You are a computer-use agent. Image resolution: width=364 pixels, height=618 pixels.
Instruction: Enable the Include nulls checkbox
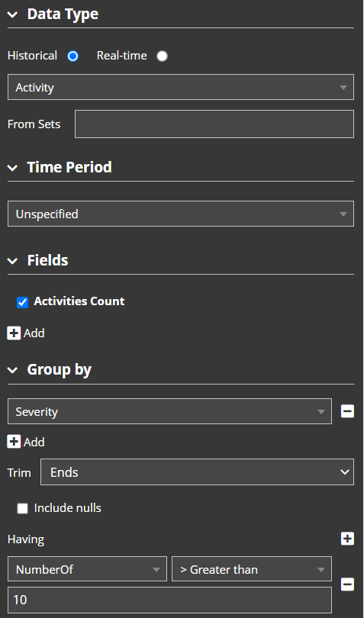click(22, 509)
